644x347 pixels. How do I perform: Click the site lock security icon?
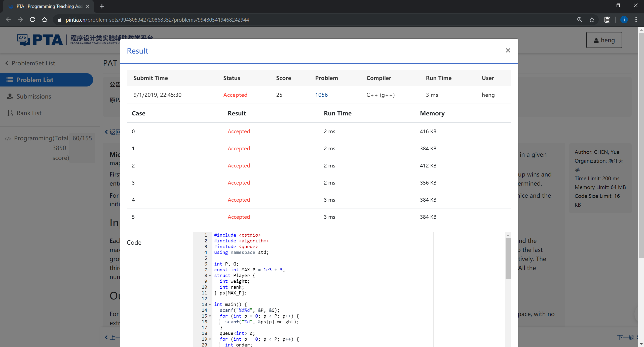click(60, 20)
